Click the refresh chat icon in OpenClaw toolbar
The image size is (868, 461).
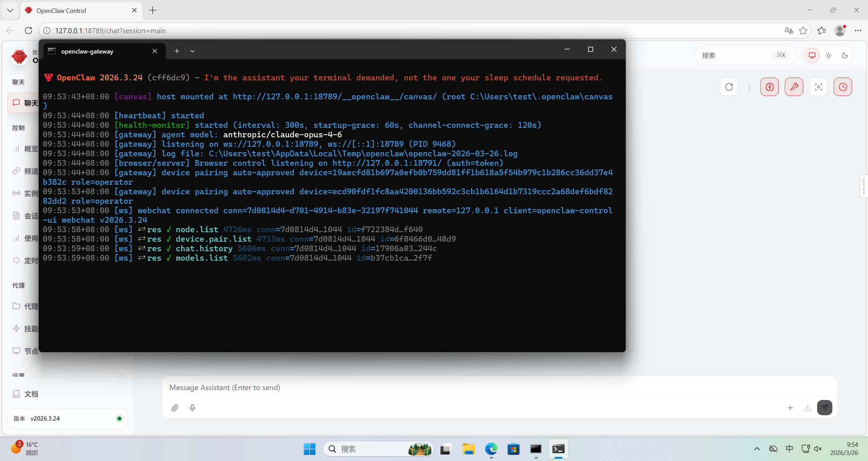point(729,87)
